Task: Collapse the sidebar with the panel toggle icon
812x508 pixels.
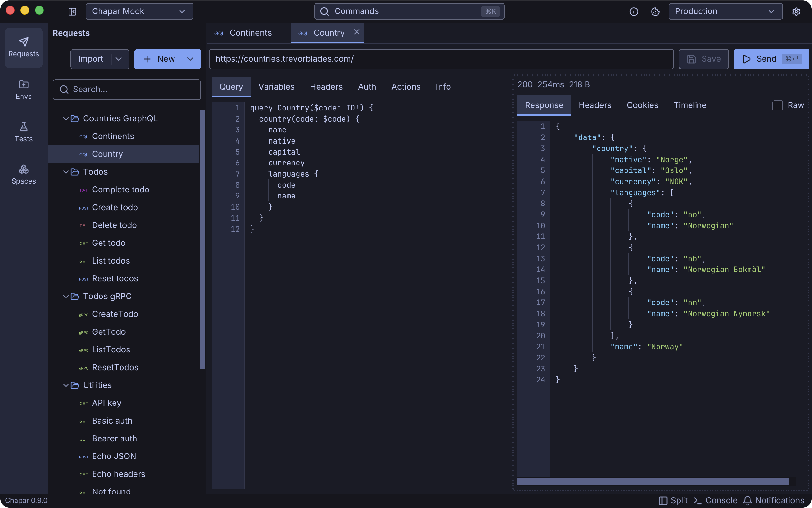Action: (x=72, y=11)
